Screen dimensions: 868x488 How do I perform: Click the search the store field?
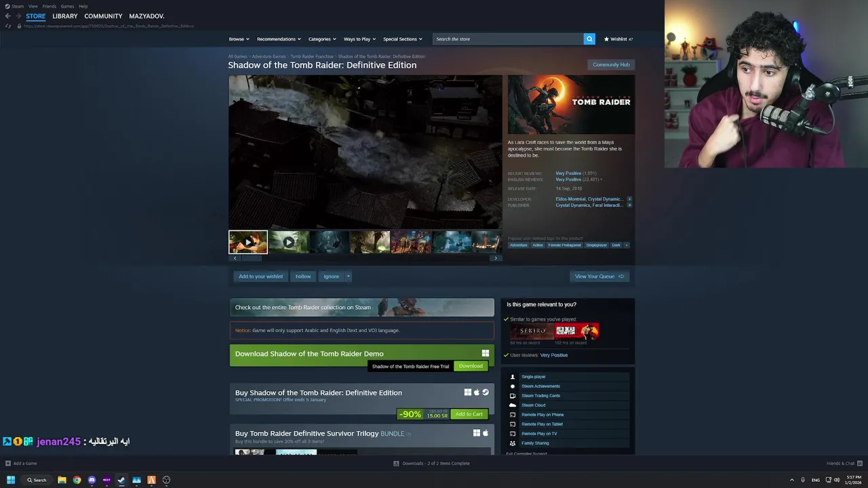(x=508, y=39)
